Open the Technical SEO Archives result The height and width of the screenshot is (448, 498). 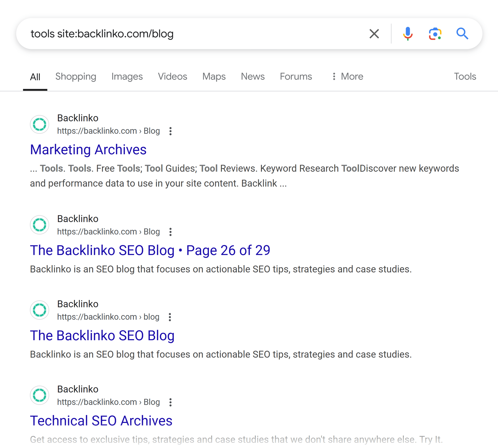[101, 421]
